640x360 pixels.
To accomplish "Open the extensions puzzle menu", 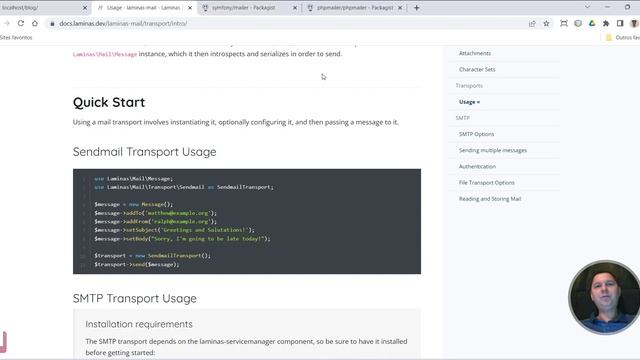I will coord(606,24).
